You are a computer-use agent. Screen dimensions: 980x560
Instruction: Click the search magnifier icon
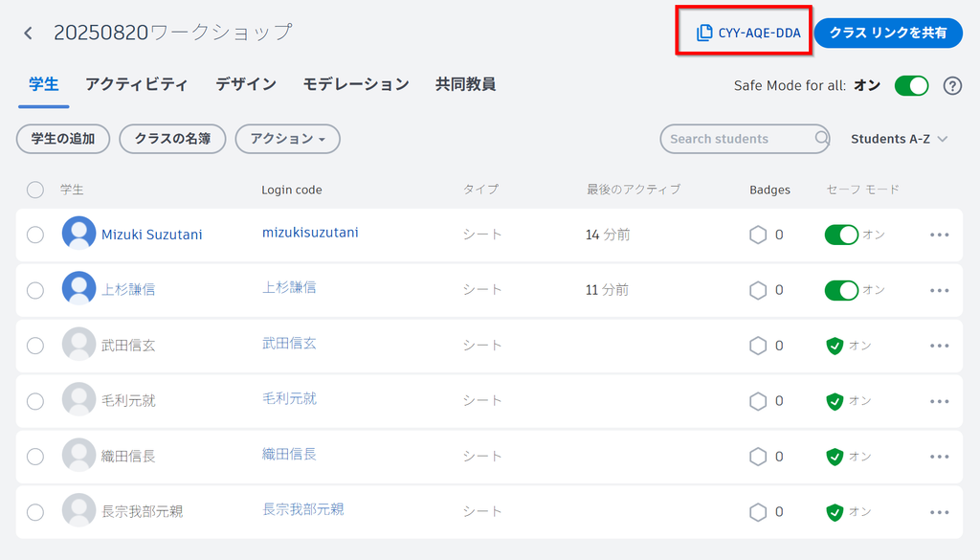pyautogui.click(x=821, y=139)
